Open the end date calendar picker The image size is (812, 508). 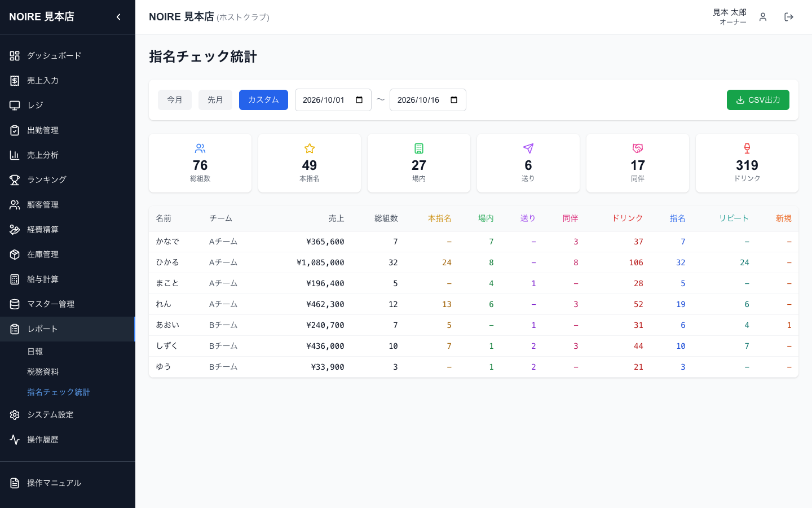click(454, 100)
